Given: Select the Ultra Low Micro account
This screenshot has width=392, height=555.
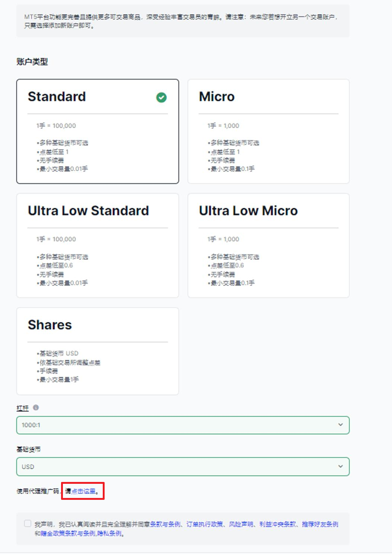Looking at the screenshot, I should (268, 245).
